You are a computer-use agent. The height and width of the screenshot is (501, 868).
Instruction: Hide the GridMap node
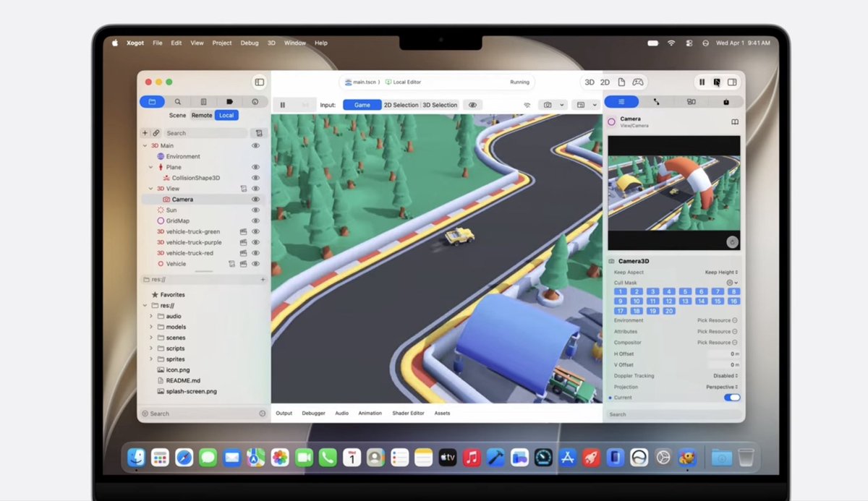pos(255,220)
